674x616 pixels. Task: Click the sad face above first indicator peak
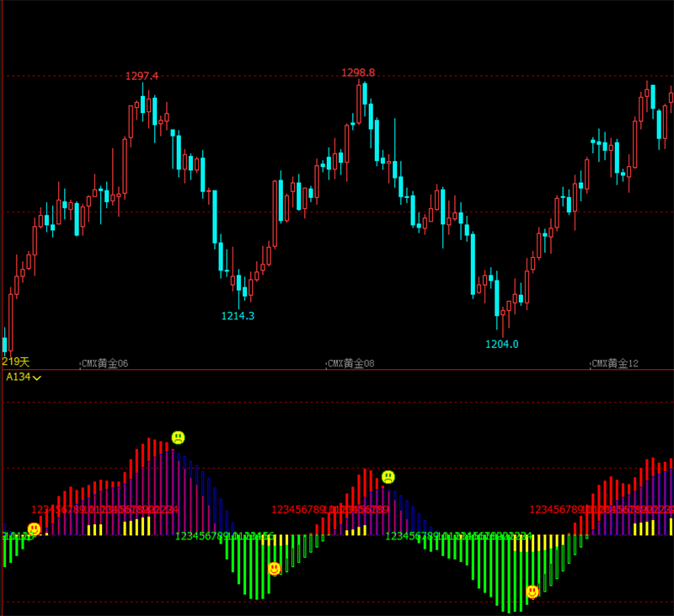coord(178,437)
